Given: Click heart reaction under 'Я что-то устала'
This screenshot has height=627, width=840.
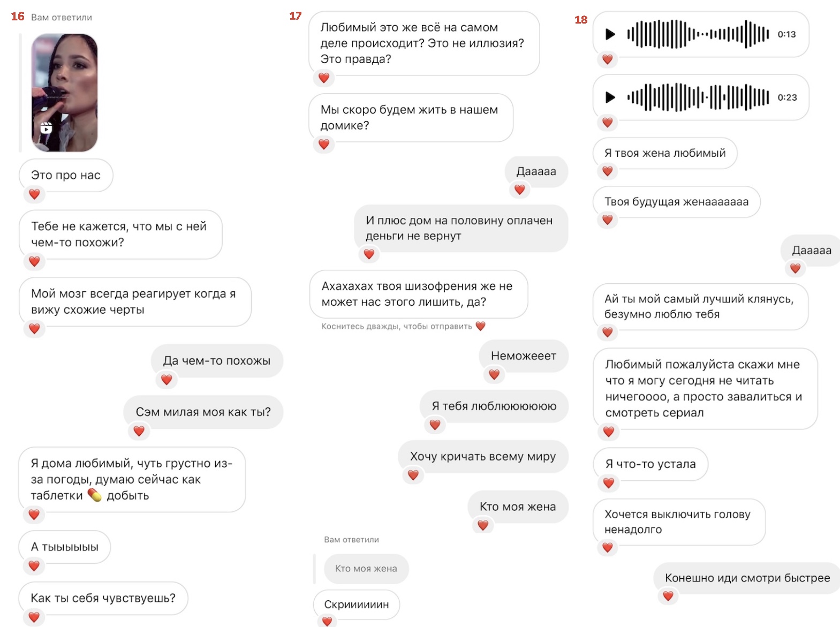Looking at the screenshot, I should (609, 483).
